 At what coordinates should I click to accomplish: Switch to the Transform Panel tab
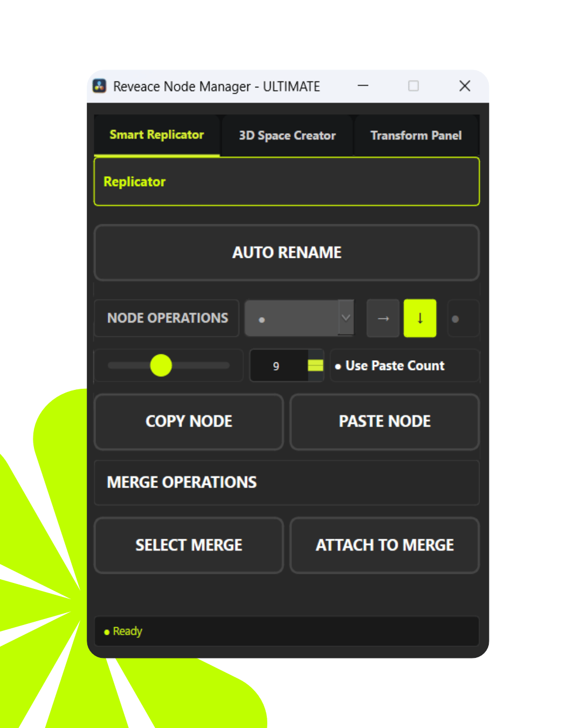point(416,135)
